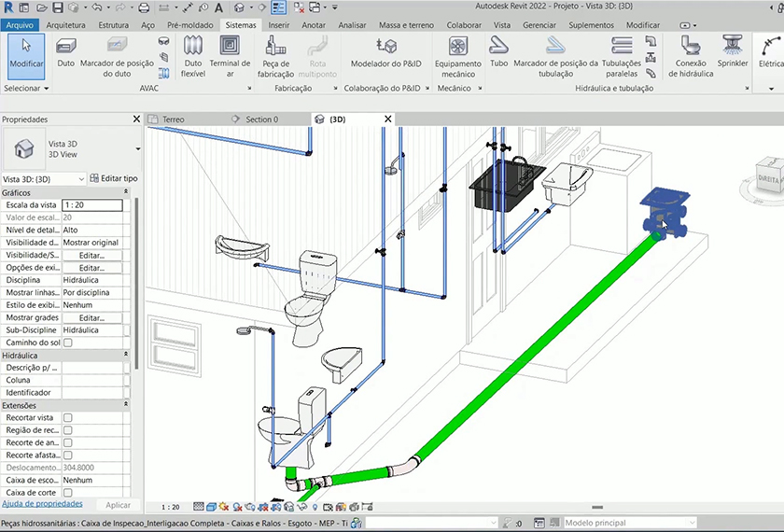Viewport: 784px width, 532px height.
Task: Select the Duto tool in the ribbon
Action: click(66, 52)
